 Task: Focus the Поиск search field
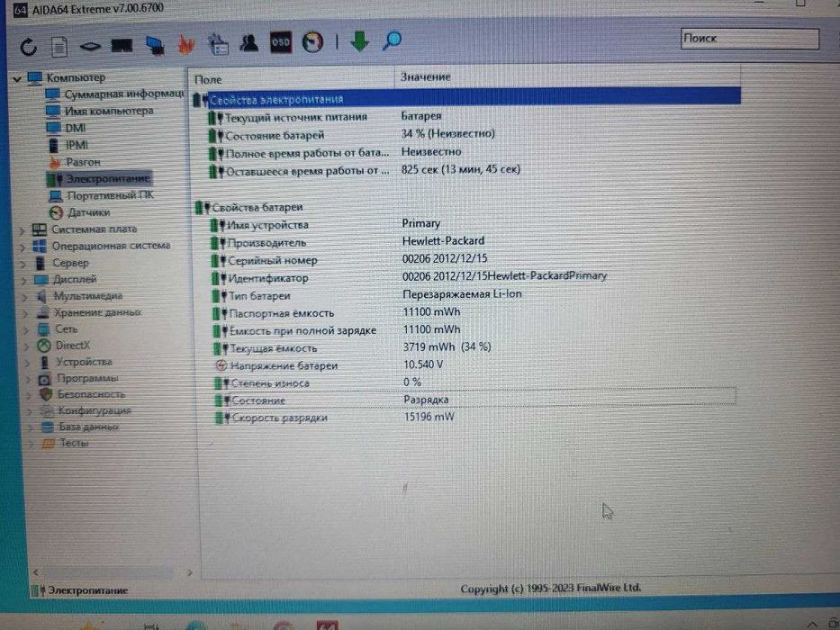click(749, 39)
